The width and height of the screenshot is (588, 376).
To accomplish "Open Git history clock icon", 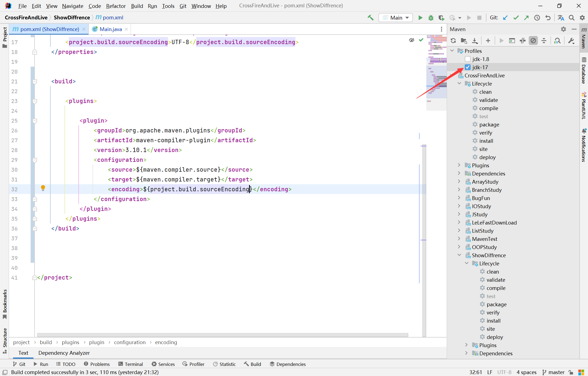I will pos(537,18).
